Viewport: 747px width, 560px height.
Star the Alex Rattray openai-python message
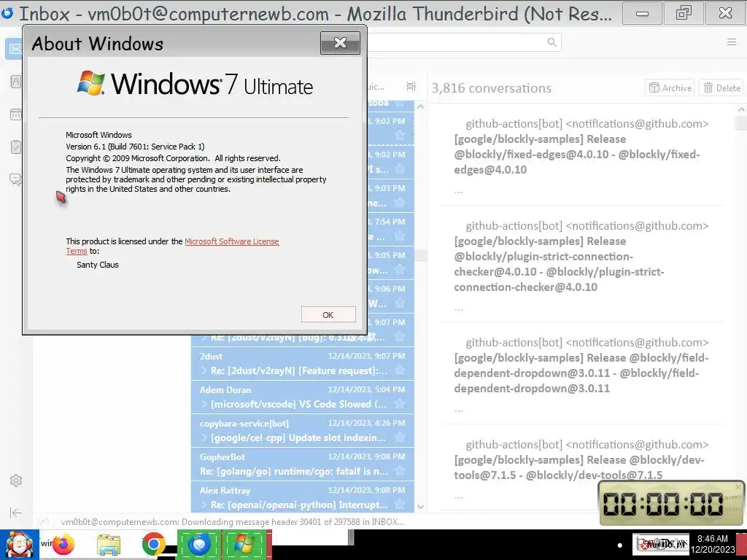(x=400, y=505)
